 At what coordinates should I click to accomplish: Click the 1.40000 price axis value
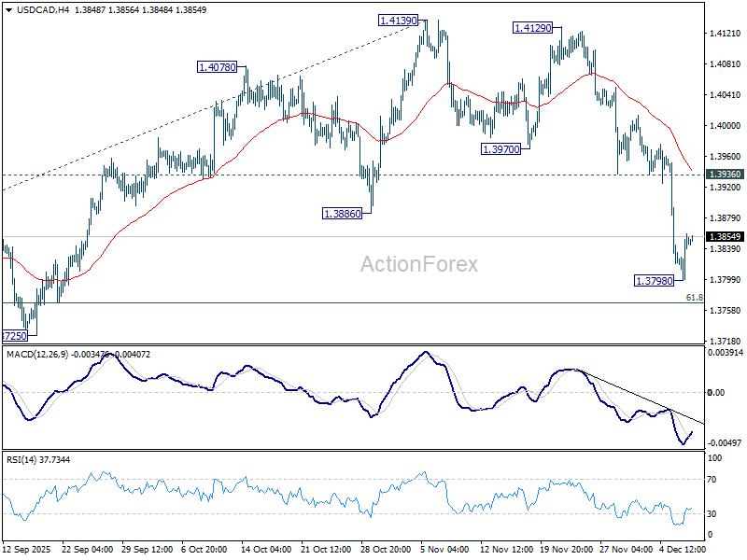point(726,125)
